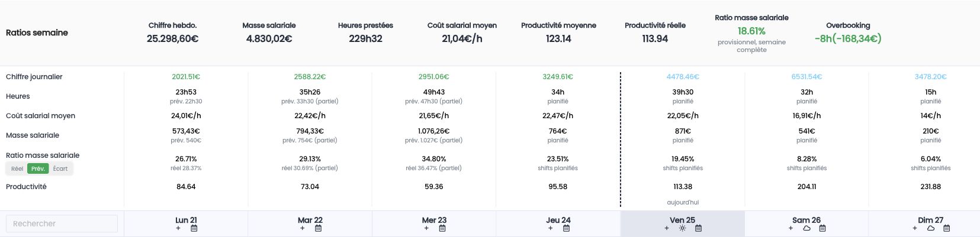Select the Ven 25 day header
980x237 pixels.
(683, 220)
